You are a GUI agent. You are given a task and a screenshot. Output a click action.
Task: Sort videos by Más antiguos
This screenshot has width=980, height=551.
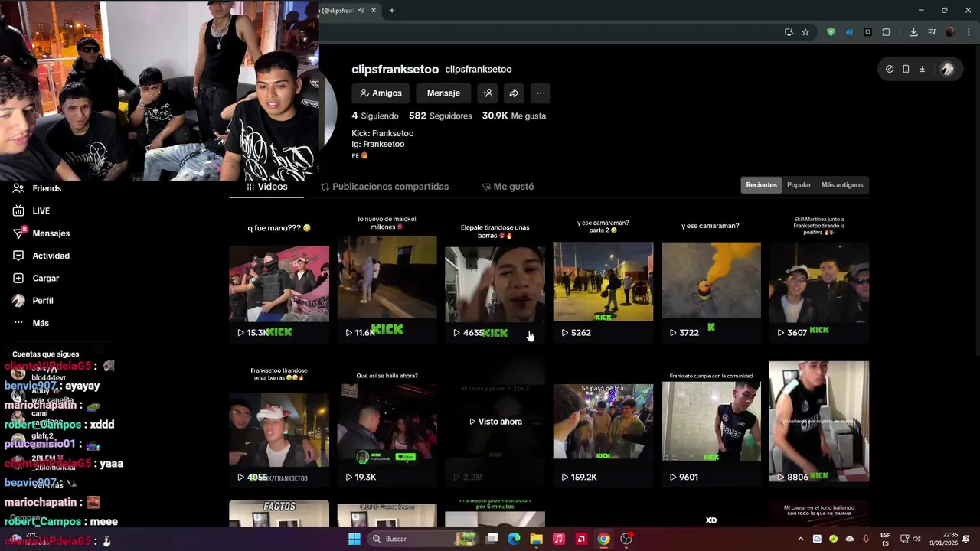pyautogui.click(x=841, y=185)
